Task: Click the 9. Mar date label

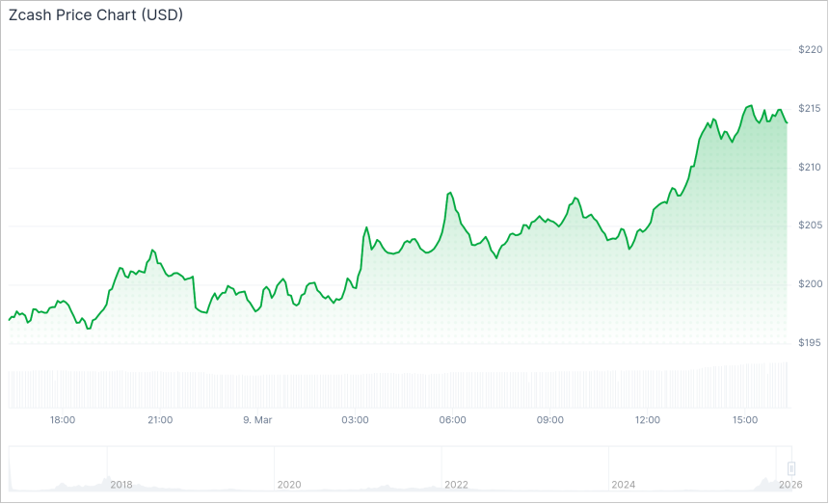Action: (x=257, y=420)
